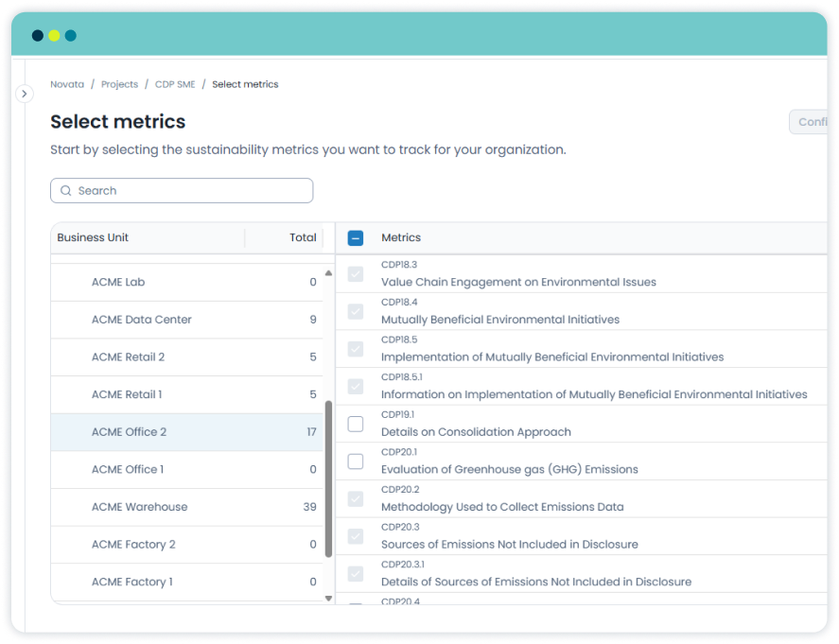The height and width of the screenshot is (644, 839).
Task: Toggle checkbox for CDP18.5 Implementation metric
Action: [x=356, y=349]
